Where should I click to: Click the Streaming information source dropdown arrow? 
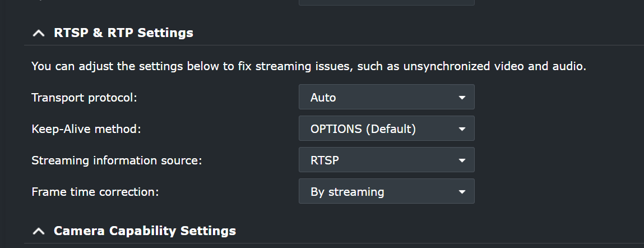click(x=462, y=160)
